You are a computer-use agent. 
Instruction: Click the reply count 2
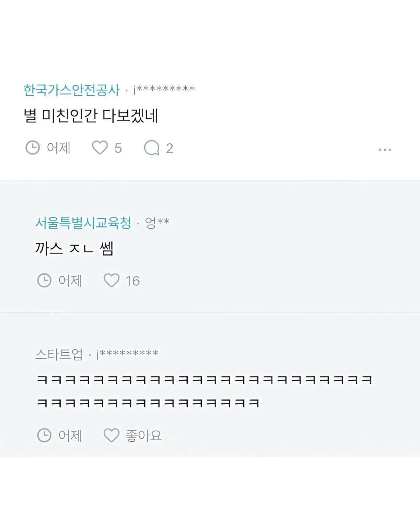tap(169, 148)
